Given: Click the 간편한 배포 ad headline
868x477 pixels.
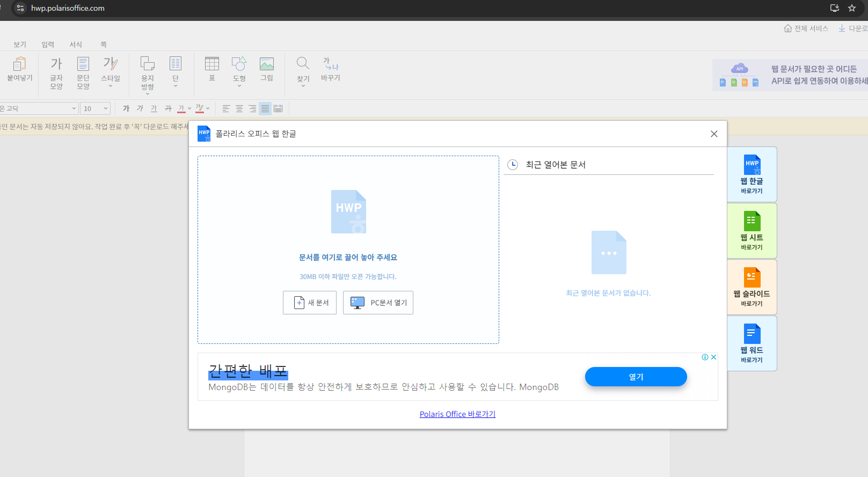Looking at the screenshot, I should click(248, 371).
